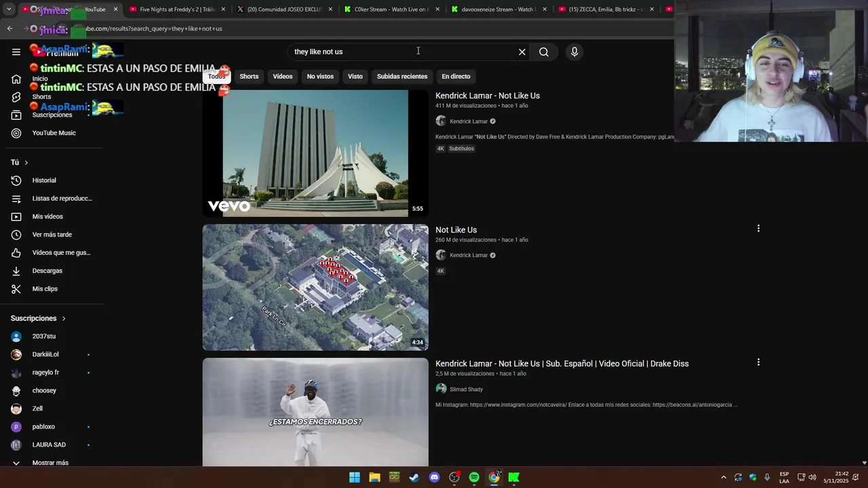The image size is (868, 488).
Task: Open volume control in system tray
Action: click(812, 477)
